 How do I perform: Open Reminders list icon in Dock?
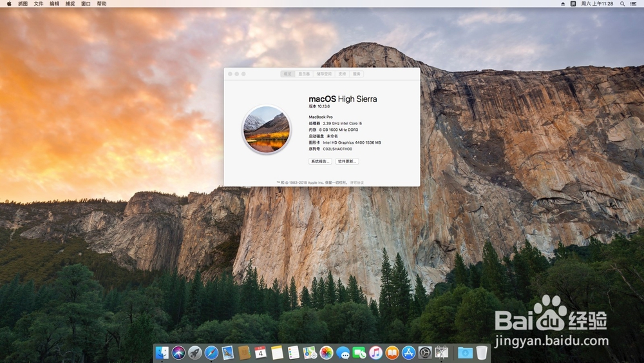pos(293,352)
